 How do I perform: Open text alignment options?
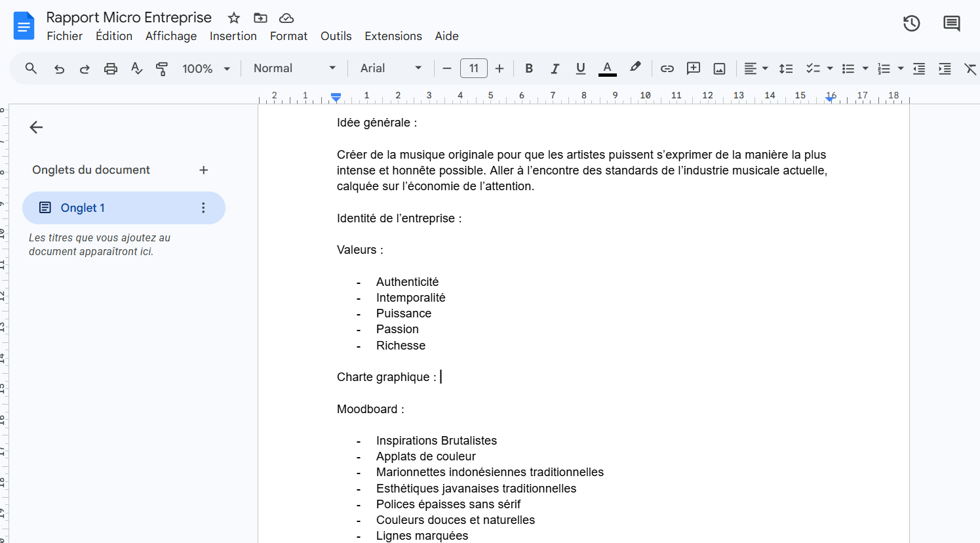[x=756, y=68]
